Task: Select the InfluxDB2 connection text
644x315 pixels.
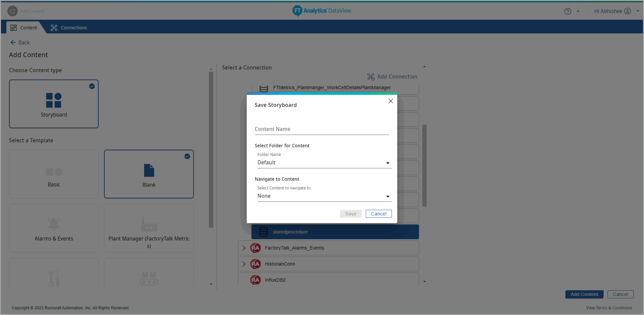Action: tap(275, 280)
